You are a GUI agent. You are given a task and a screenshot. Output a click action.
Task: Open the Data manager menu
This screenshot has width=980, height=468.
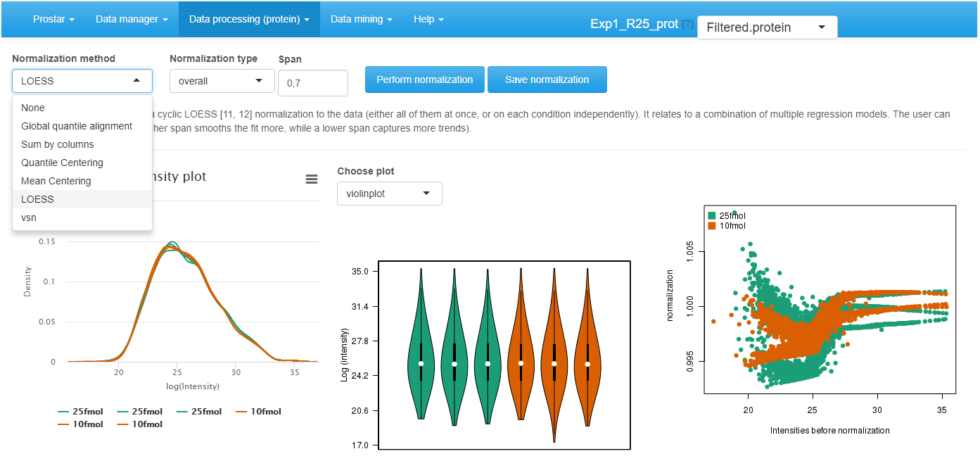click(131, 19)
